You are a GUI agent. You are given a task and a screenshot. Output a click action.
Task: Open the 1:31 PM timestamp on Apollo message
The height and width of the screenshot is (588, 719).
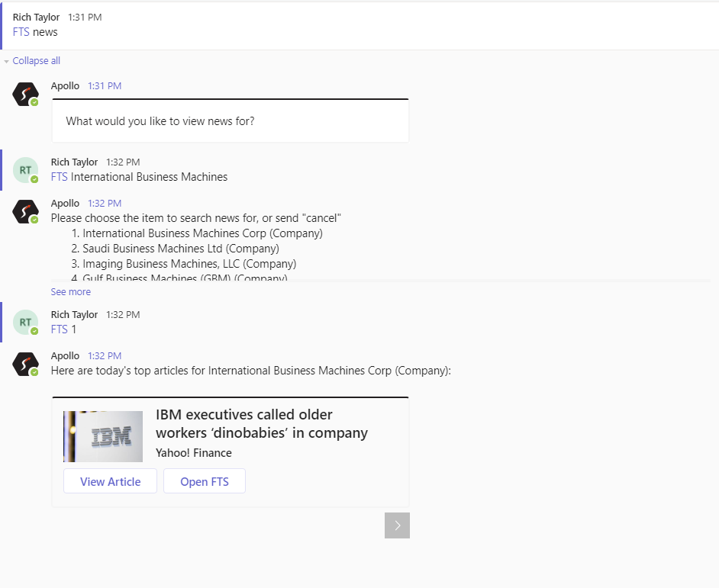(105, 85)
